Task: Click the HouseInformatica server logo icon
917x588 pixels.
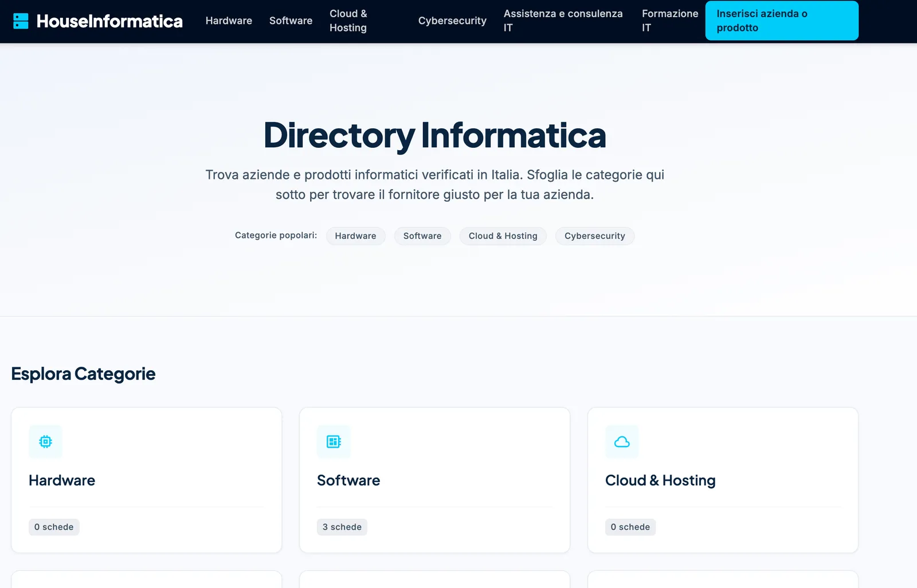Action: pos(21,21)
